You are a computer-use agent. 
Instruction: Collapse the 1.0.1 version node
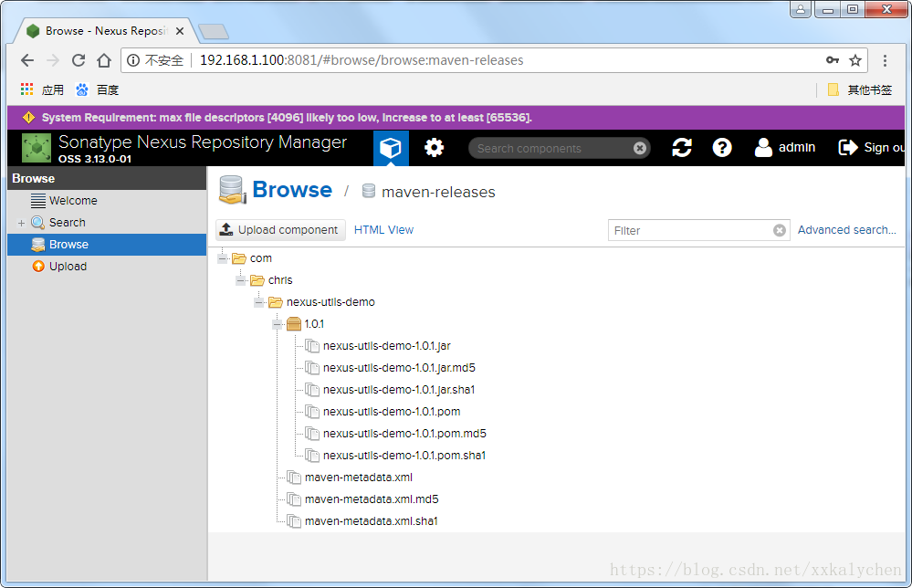point(278,324)
